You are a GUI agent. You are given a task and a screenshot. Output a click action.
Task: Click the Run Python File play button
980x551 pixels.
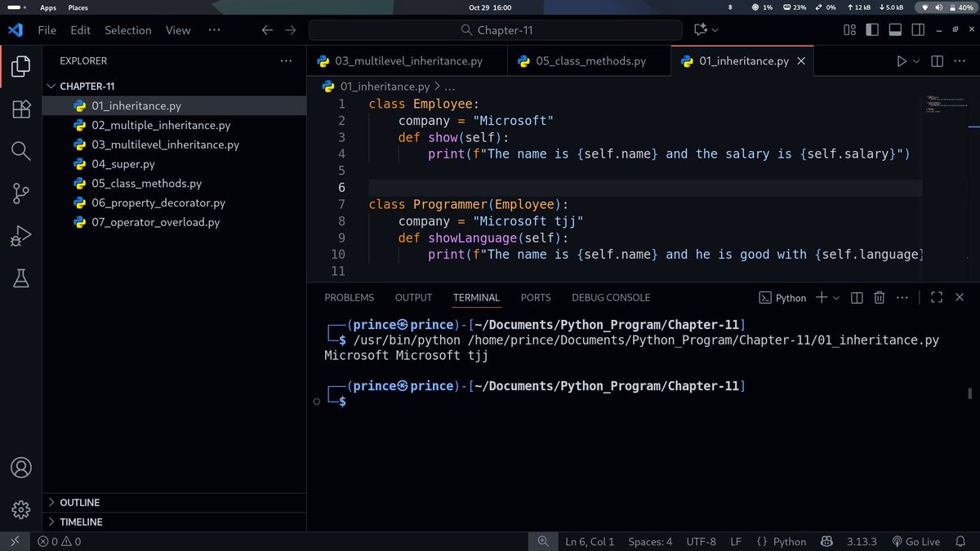click(902, 61)
